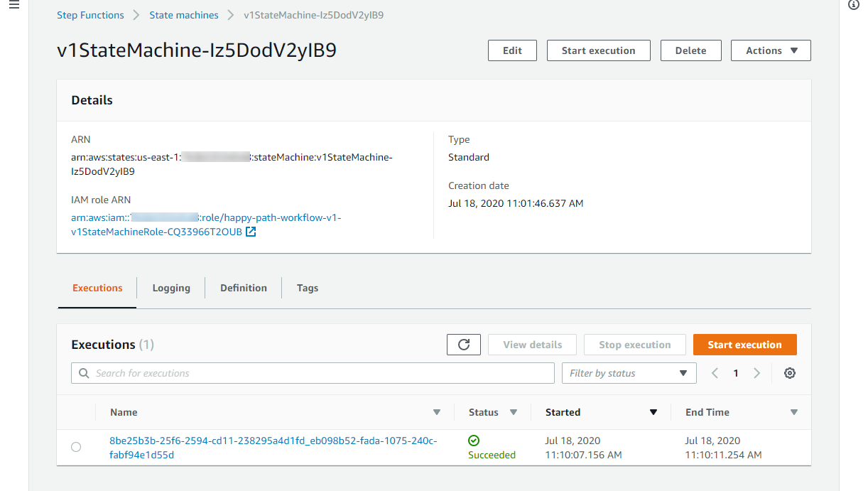Click the search magnifier icon
This screenshot has width=868, height=491.
(84, 373)
